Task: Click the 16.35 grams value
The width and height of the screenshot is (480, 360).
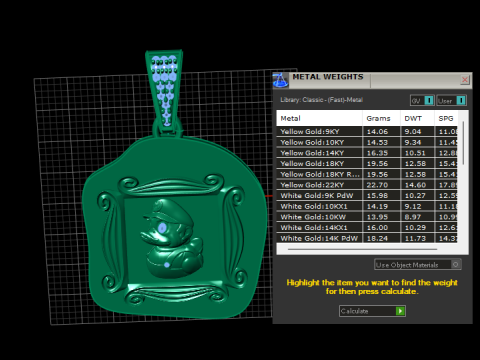Action: 377,153
